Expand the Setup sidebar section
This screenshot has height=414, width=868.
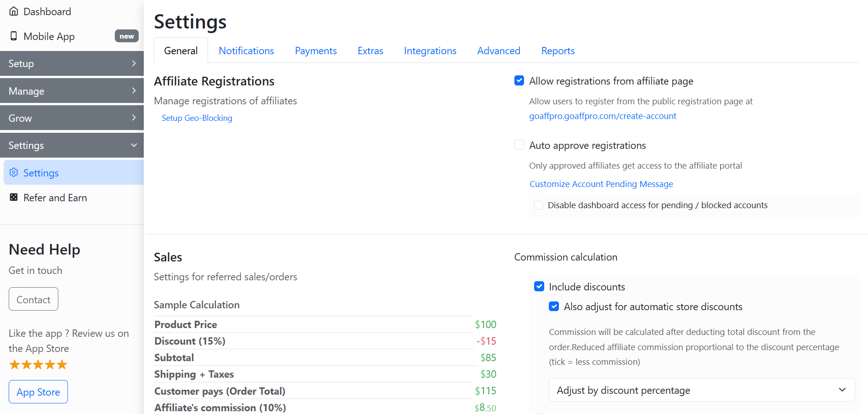tap(72, 63)
